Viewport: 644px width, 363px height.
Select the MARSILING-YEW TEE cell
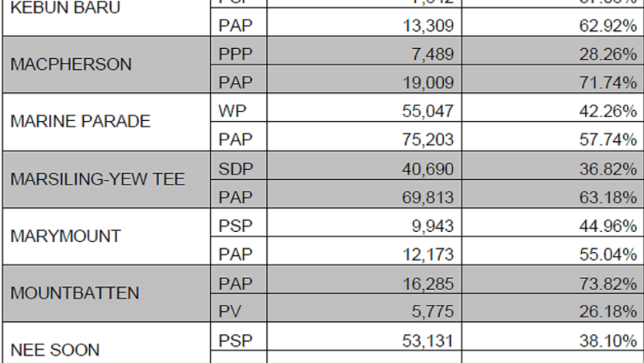pyautogui.click(x=106, y=179)
